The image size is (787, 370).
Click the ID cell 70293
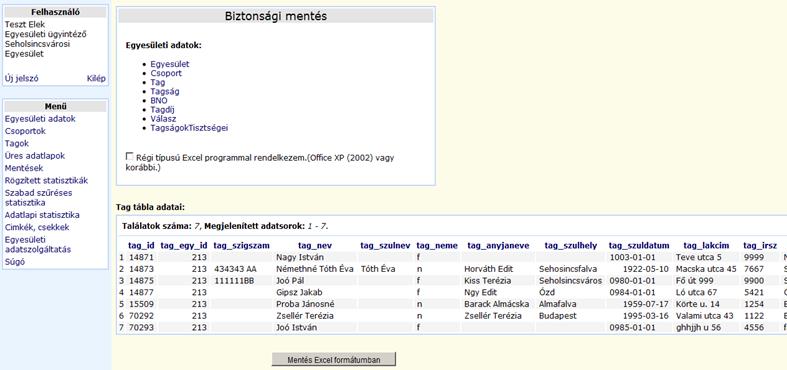coord(142,327)
